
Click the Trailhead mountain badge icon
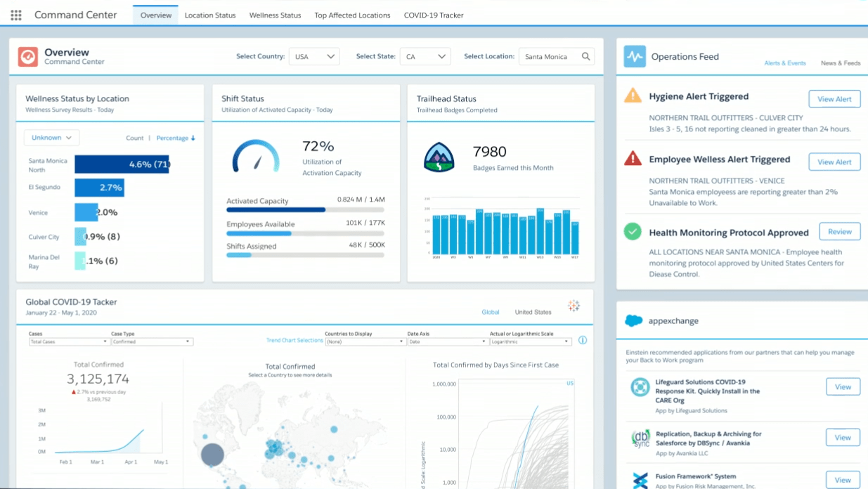coord(439,157)
